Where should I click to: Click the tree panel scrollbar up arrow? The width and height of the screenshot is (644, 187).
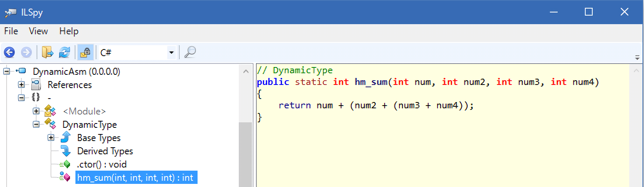(246, 71)
